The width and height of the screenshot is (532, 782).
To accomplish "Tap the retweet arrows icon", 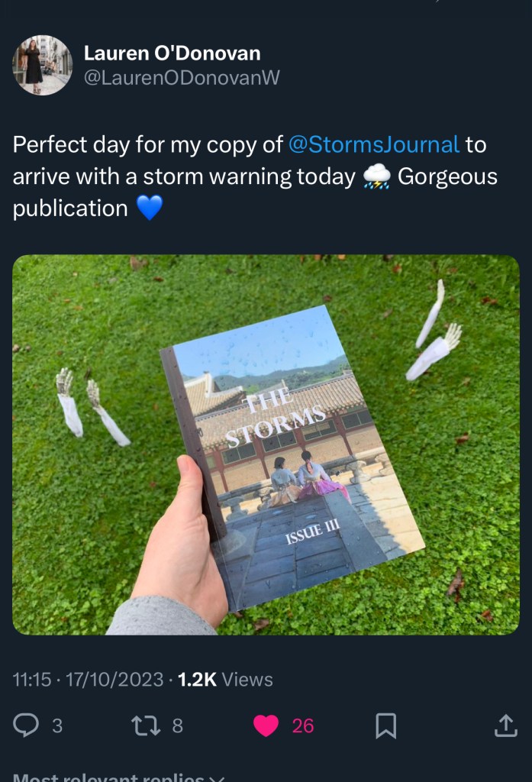I will (145, 725).
